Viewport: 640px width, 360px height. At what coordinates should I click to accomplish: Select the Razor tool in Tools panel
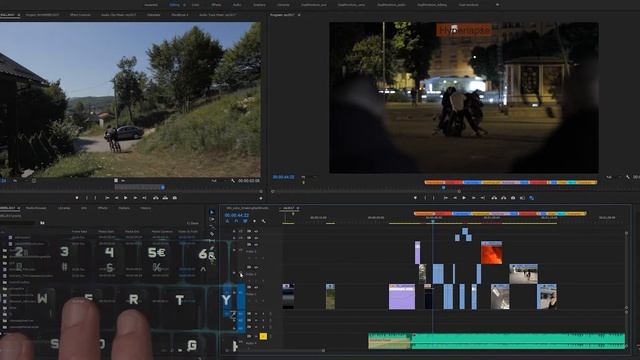click(x=212, y=234)
